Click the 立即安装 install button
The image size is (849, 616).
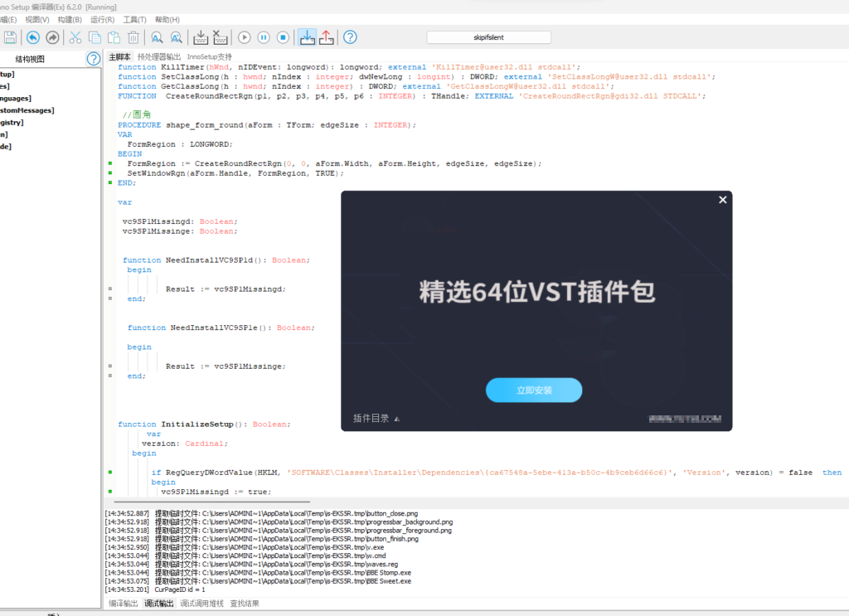point(534,390)
